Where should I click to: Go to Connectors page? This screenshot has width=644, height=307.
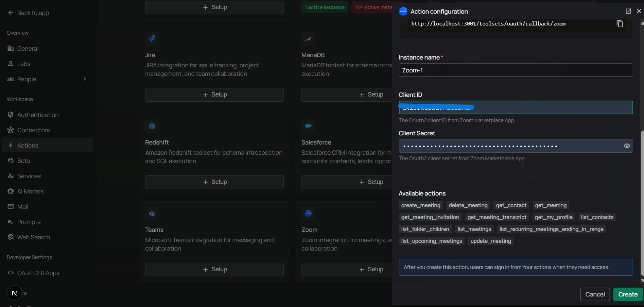coord(33,130)
